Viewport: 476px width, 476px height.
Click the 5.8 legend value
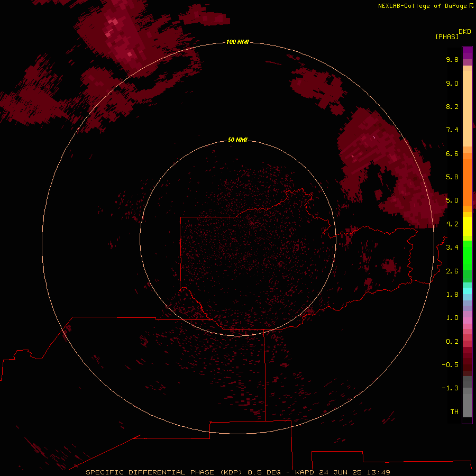[452, 177]
